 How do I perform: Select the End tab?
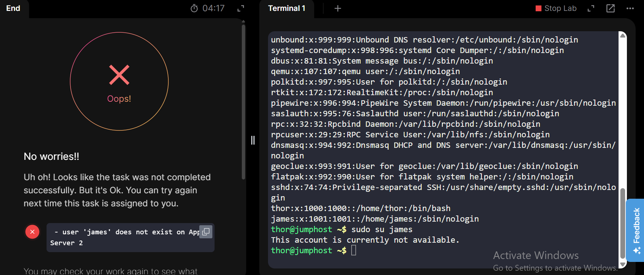tap(13, 8)
